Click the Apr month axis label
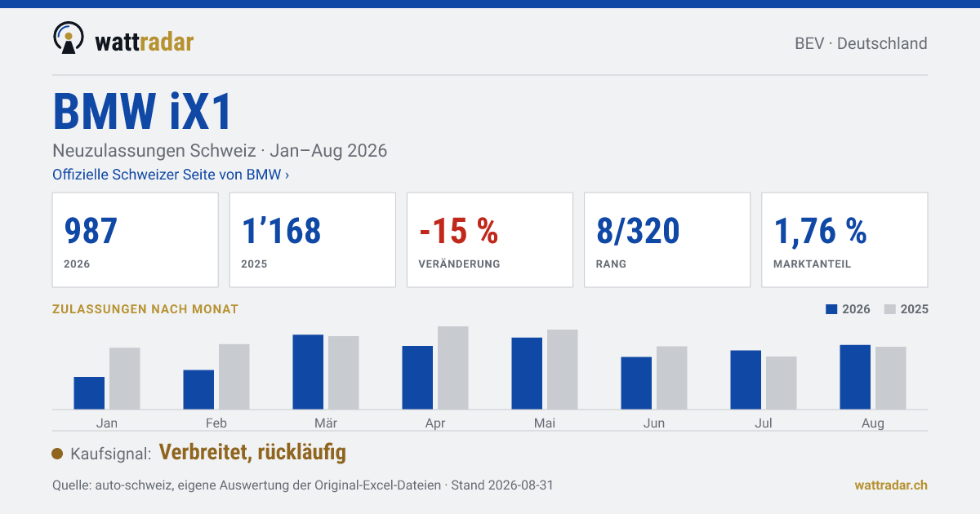Screen dimensions: 980x514 click(435, 423)
